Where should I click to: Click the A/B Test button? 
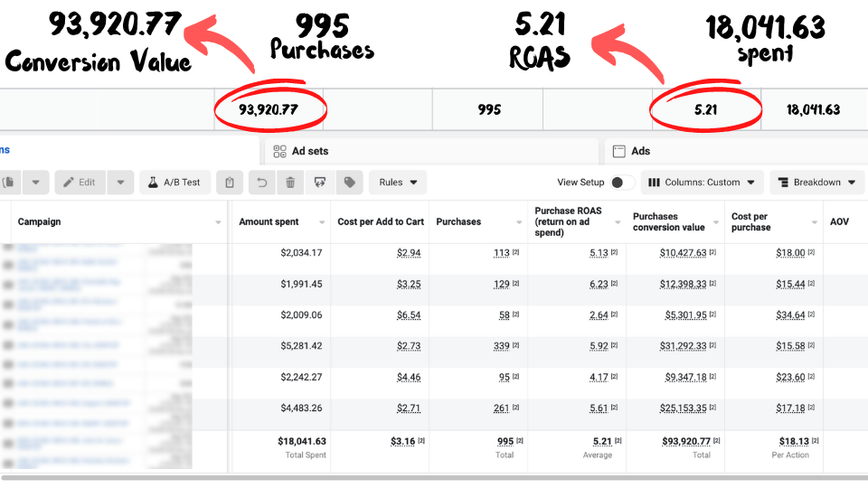(174, 183)
